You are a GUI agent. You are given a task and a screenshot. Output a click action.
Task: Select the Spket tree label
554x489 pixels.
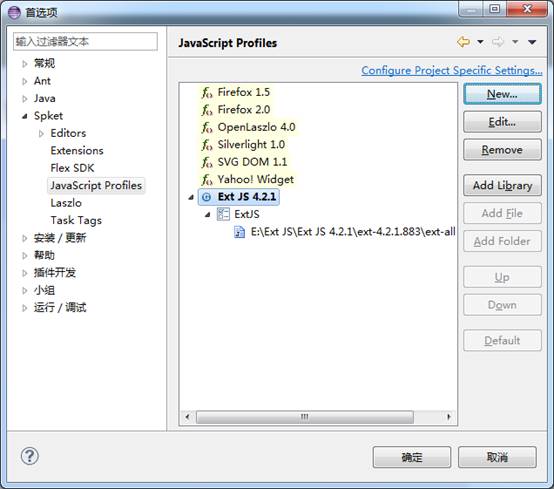pos(48,116)
